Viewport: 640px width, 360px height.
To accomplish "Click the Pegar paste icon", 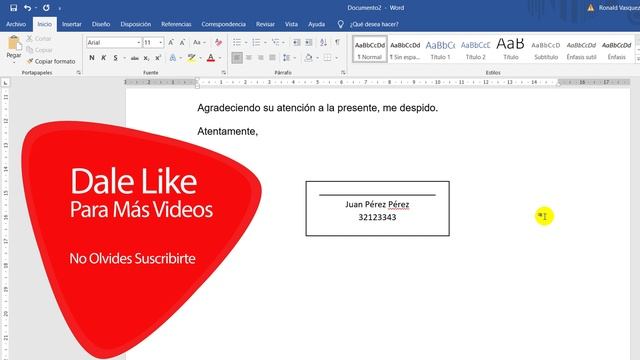I will coord(14,43).
